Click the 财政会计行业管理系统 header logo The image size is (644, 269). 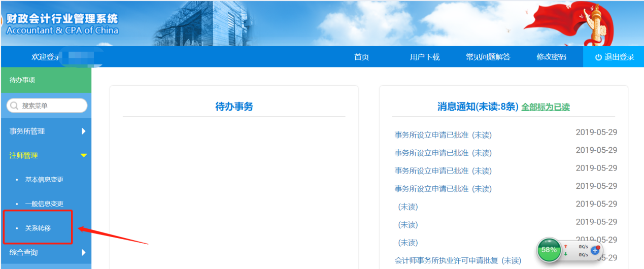tap(62, 24)
